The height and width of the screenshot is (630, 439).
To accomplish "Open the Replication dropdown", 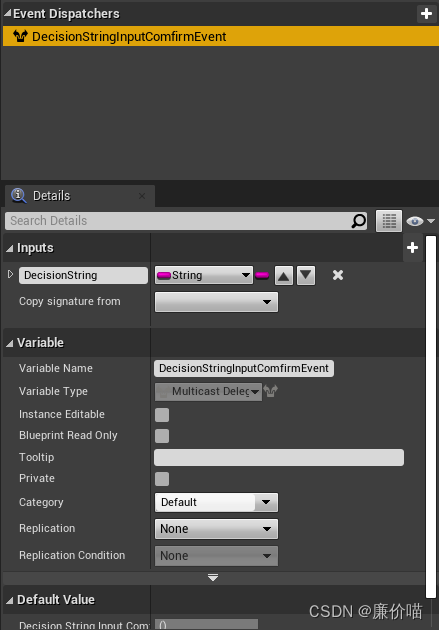I will (216, 529).
